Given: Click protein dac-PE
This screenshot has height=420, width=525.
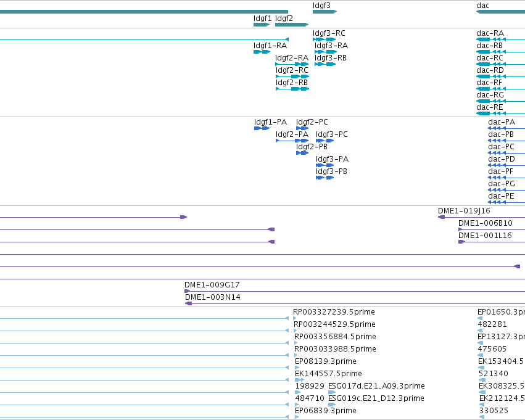Looking at the screenshot, I should click(501, 196).
